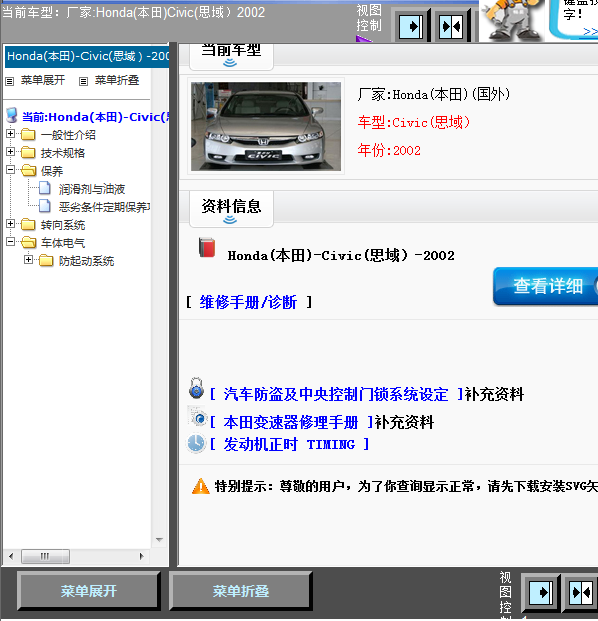
Task: Click the computer icon at tree root
Action: (12, 116)
